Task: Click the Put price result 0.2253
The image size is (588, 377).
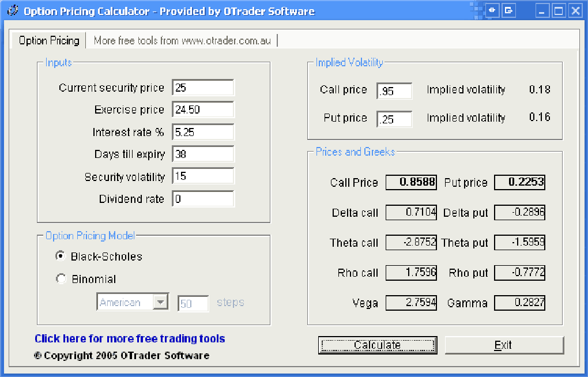Action: [519, 182]
